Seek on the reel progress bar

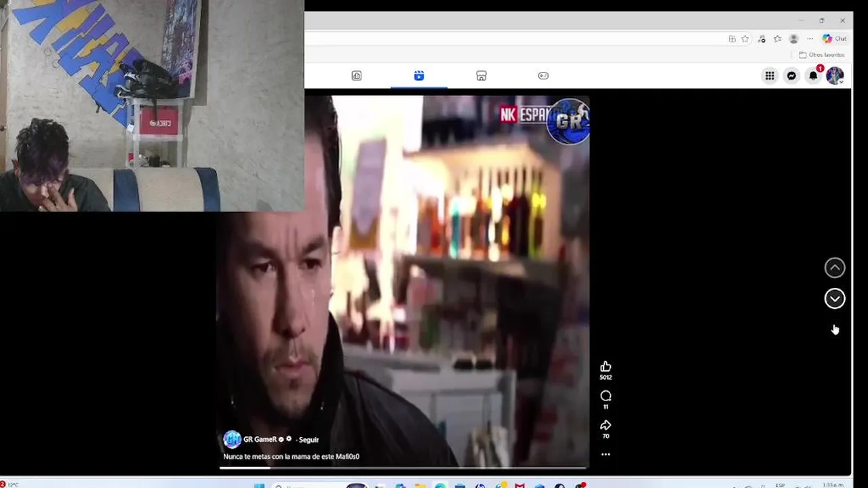(x=403, y=467)
